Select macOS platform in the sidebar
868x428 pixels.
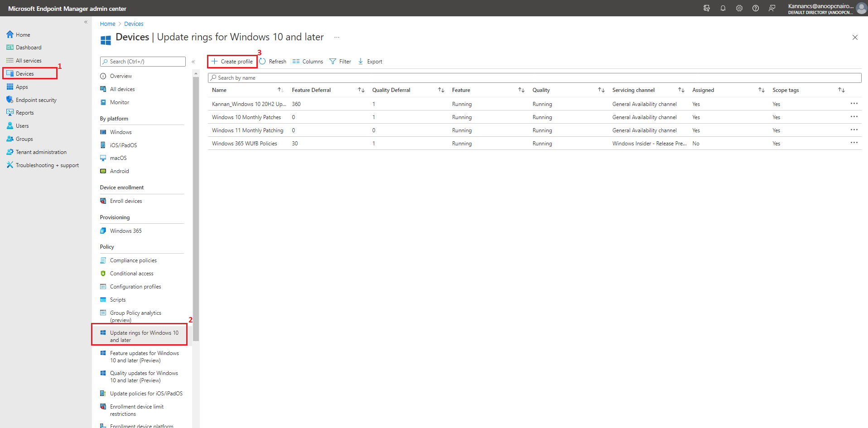119,158
